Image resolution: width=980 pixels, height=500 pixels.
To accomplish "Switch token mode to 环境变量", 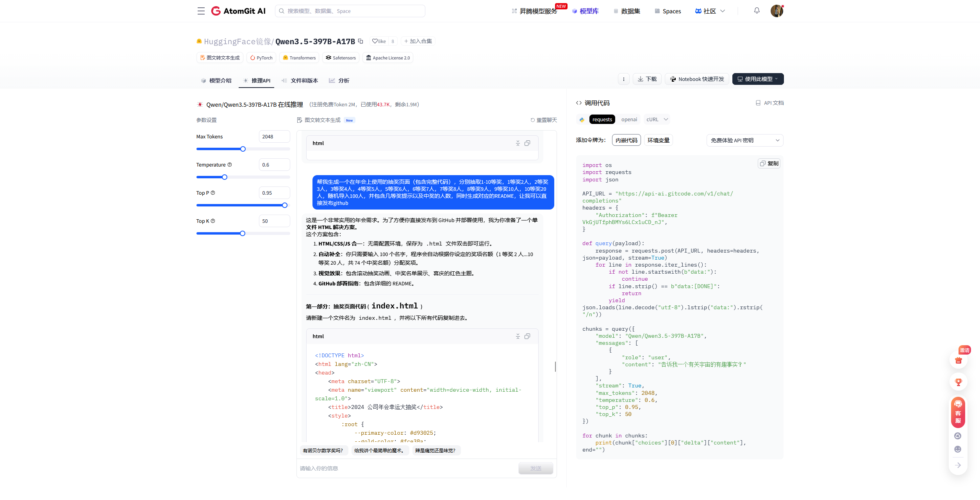I will (x=658, y=140).
